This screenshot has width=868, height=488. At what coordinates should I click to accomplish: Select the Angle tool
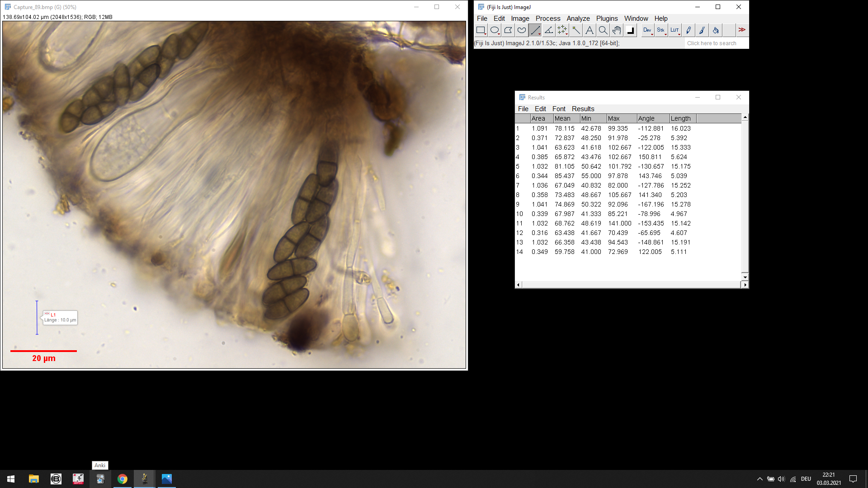[548, 30]
